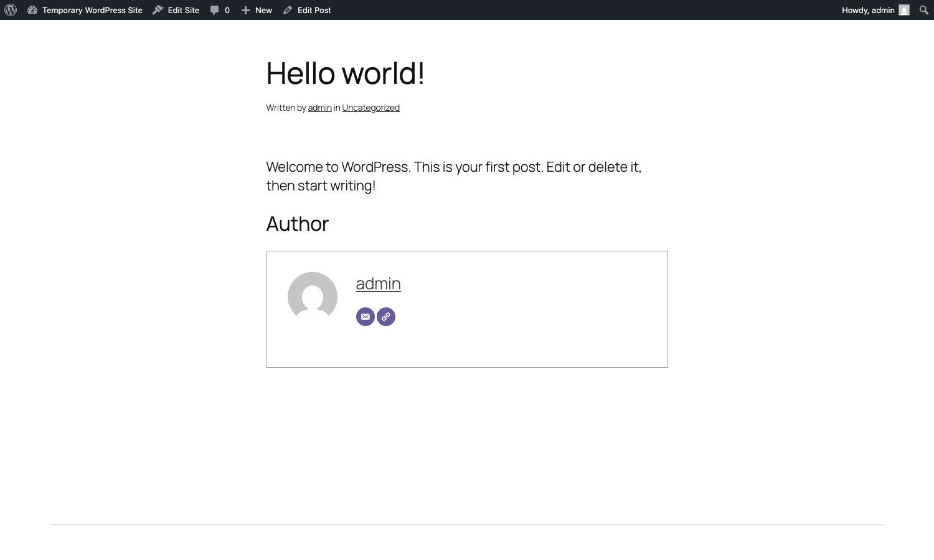The height and width of the screenshot is (560, 934).
Task: Open the admin bar search icon
Action: [924, 10]
